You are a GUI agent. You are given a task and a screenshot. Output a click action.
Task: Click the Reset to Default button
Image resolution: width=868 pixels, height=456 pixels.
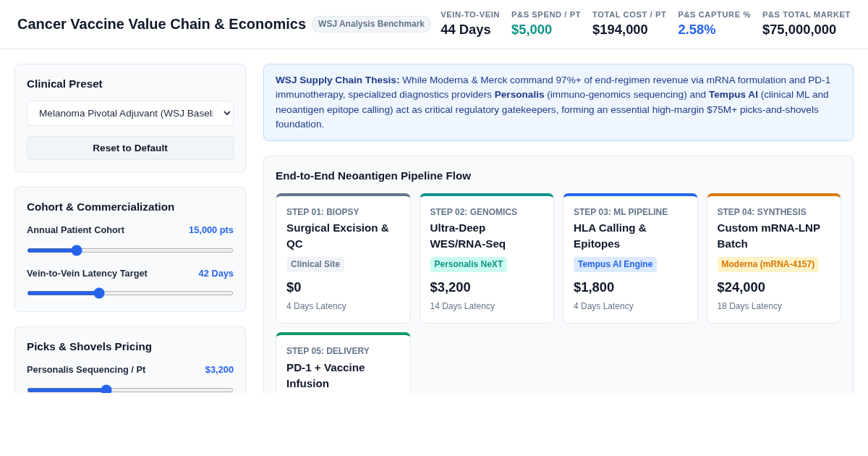pos(130,148)
